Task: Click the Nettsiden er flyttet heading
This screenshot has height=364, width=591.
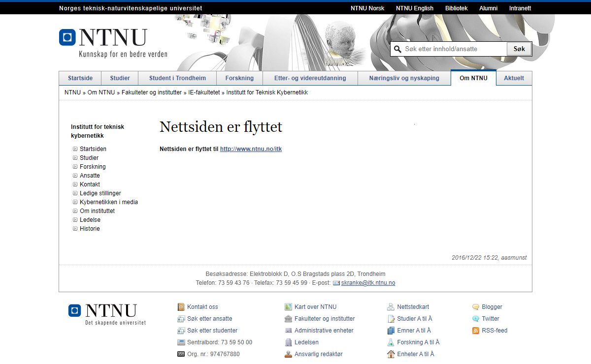Action: 221,127
